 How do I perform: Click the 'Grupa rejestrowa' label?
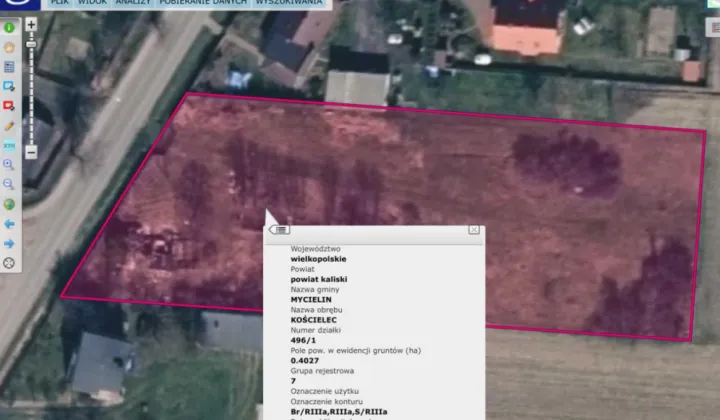coord(322,371)
